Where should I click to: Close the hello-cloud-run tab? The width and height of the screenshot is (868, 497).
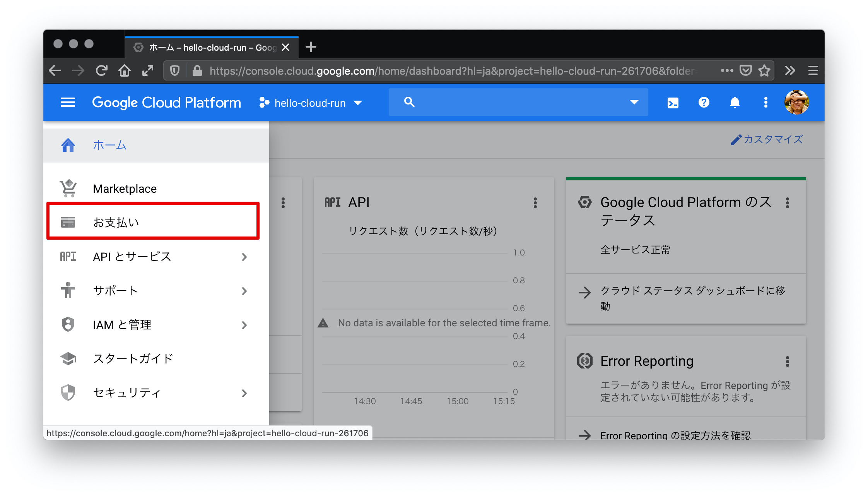pos(285,47)
